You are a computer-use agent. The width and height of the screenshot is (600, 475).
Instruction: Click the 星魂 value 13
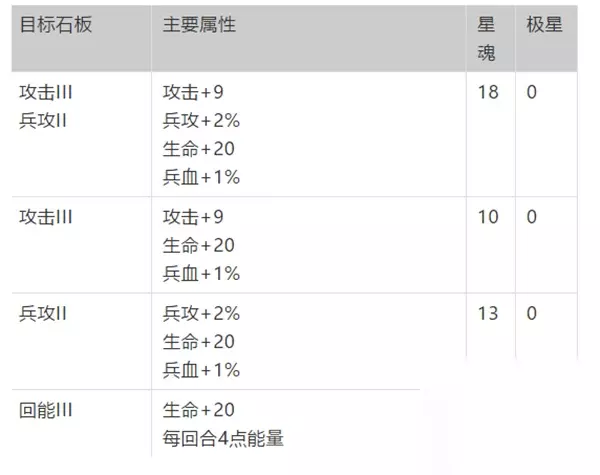(x=487, y=314)
